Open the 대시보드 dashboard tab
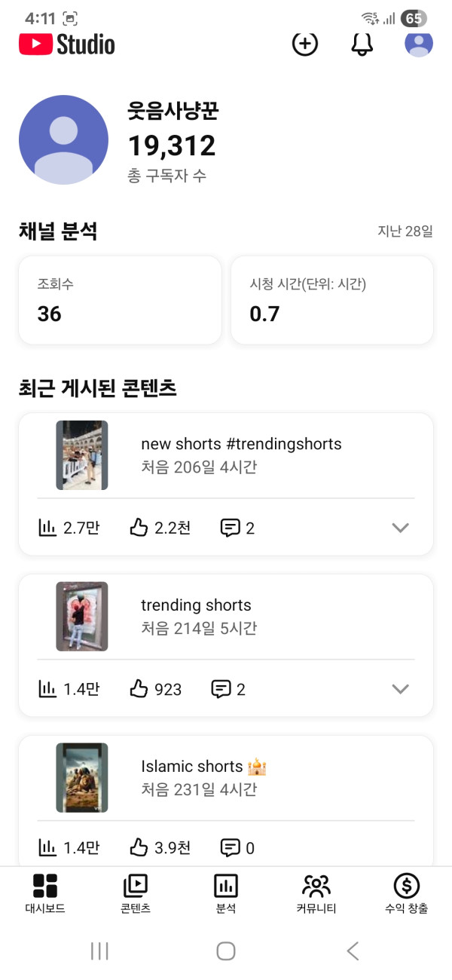The image size is (452, 980). 45,893
